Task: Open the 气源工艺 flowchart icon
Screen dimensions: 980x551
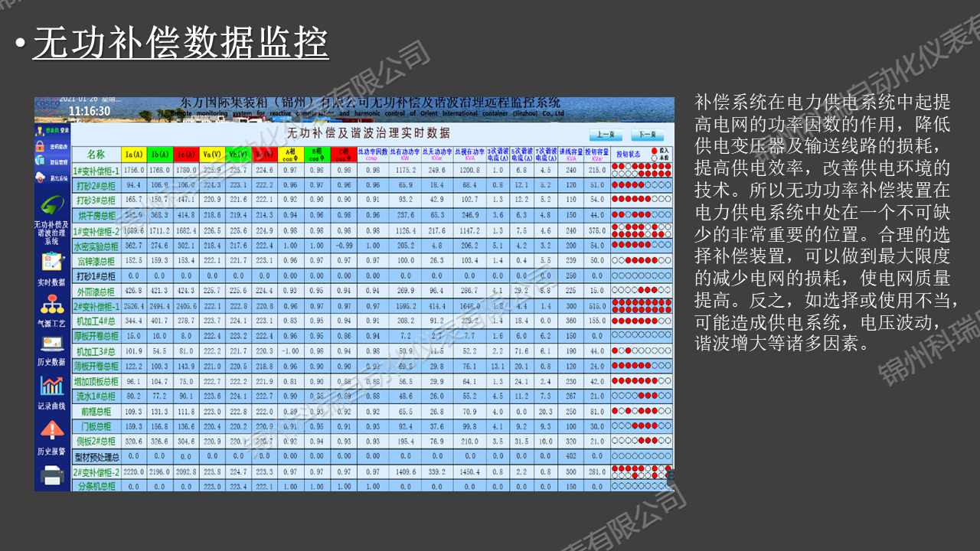Action: pyautogui.click(x=52, y=304)
